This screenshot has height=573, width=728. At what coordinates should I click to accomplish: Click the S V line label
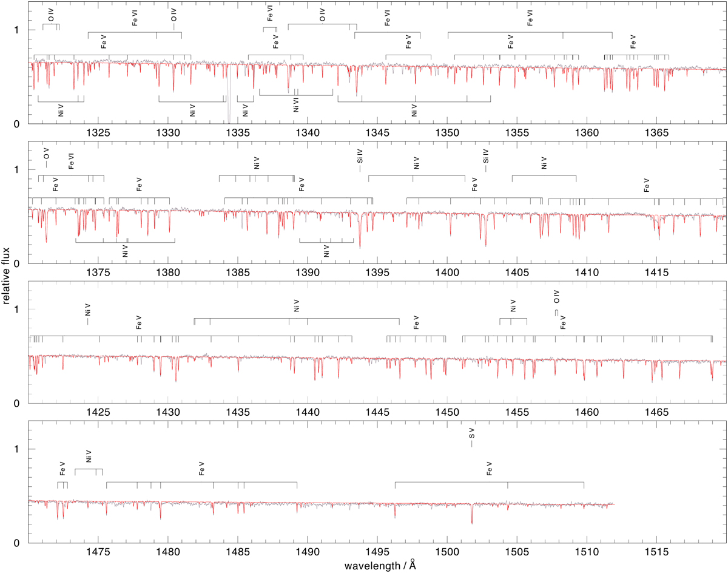click(471, 435)
